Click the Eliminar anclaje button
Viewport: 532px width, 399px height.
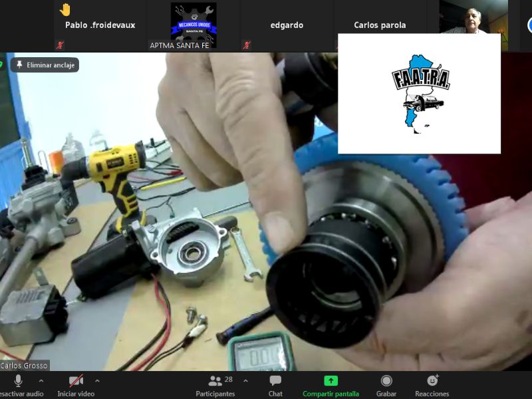46,65
